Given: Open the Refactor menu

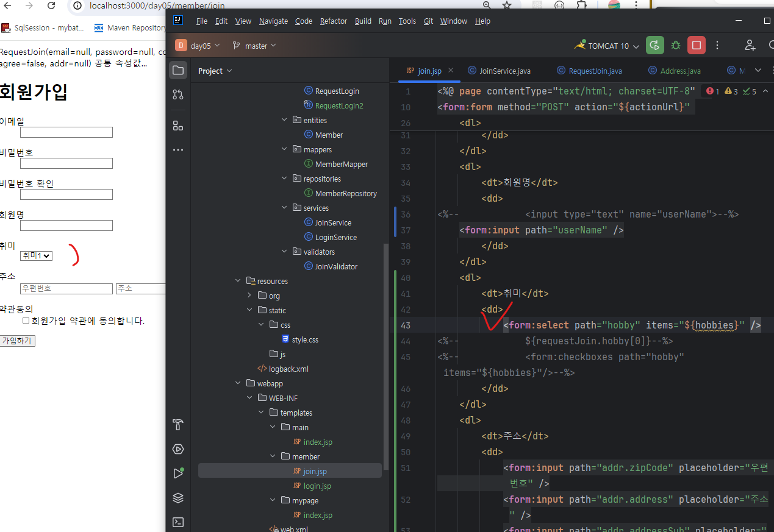Looking at the screenshot, I should pos(334,21).
